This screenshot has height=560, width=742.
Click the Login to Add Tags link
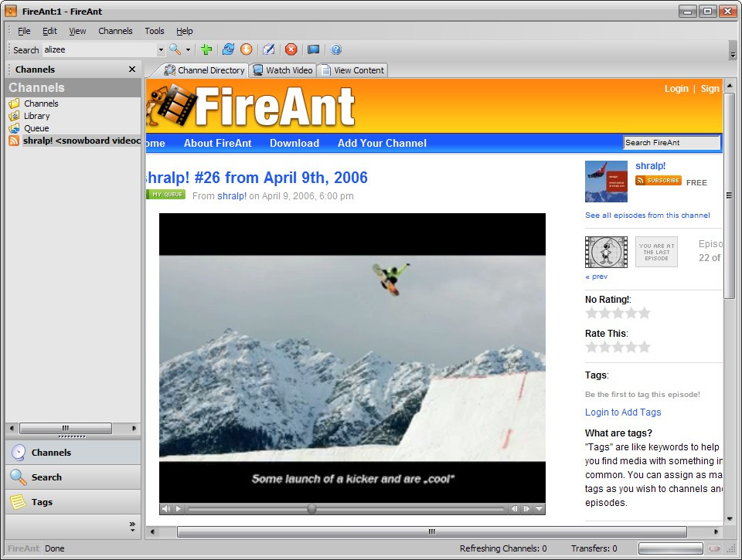tap(623, 412)
